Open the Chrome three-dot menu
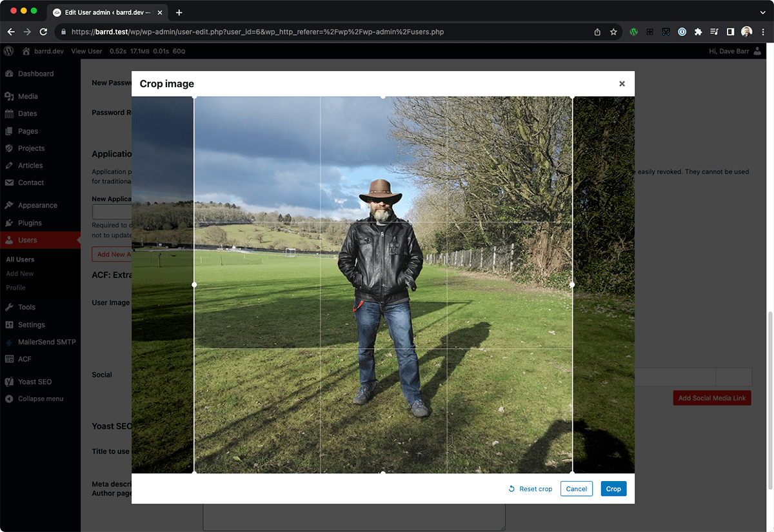Screen dimensions: 774x532 764,31
